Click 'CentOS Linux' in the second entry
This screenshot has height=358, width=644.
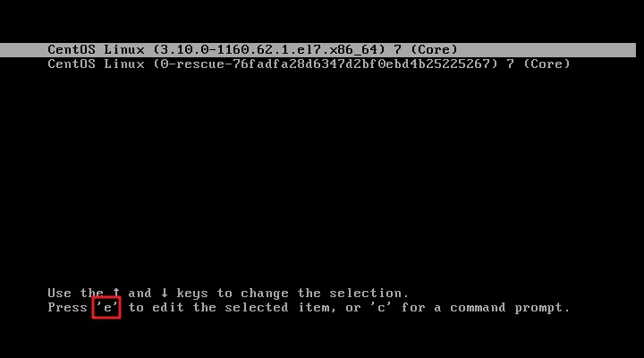click(96, 64)
